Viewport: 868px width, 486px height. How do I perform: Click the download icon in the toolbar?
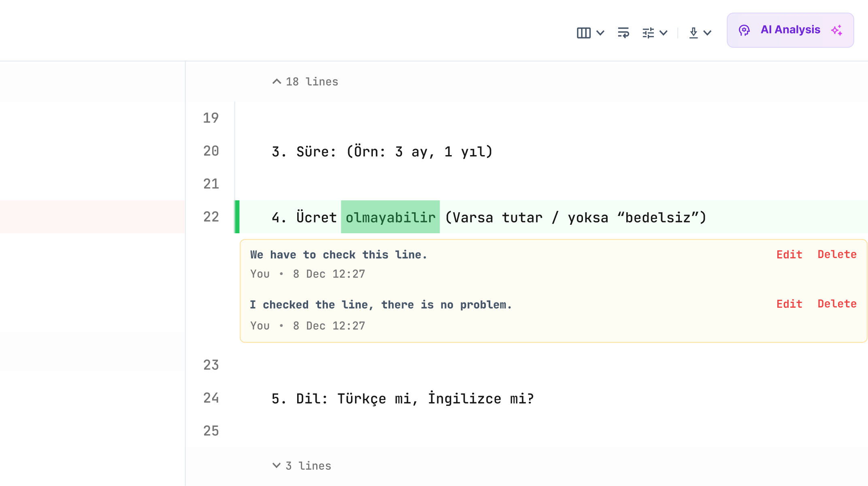[693, 32]
